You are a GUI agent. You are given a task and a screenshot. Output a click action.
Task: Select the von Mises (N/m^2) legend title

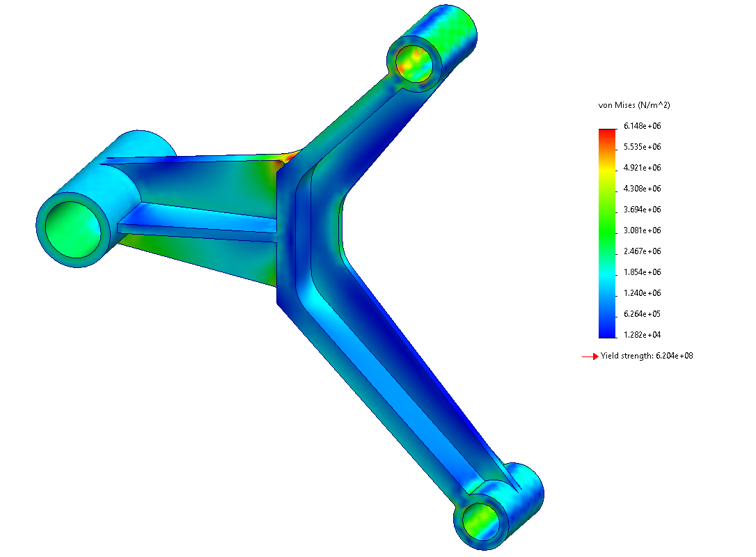coord(633,105)
